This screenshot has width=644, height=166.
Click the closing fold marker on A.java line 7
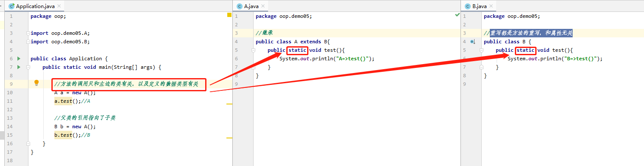point(254,67)
